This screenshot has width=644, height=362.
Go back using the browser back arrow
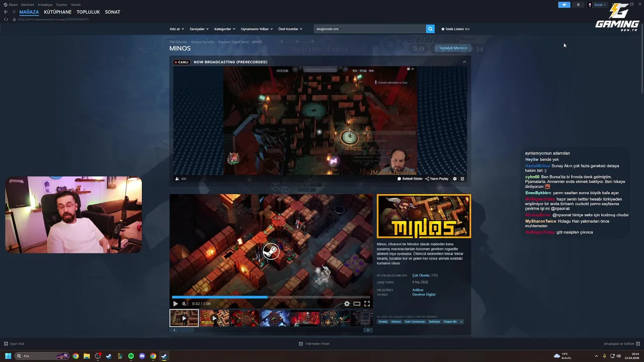[6, 12]
